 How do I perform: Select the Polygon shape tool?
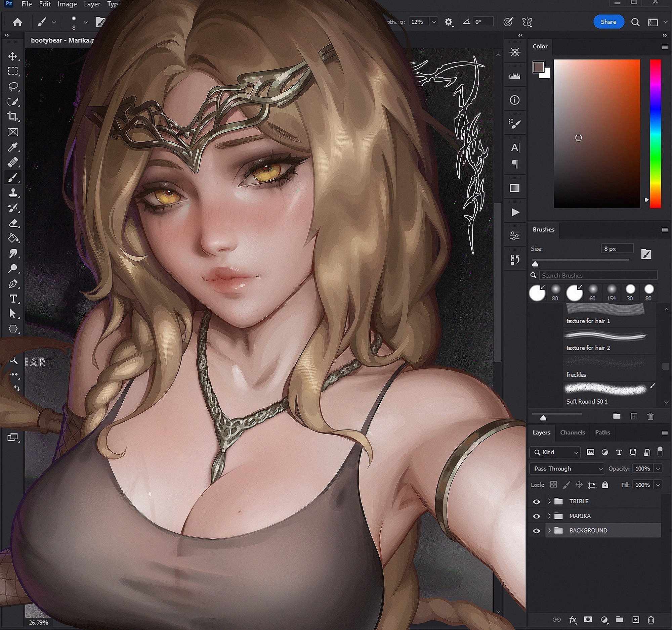[13, 329]
